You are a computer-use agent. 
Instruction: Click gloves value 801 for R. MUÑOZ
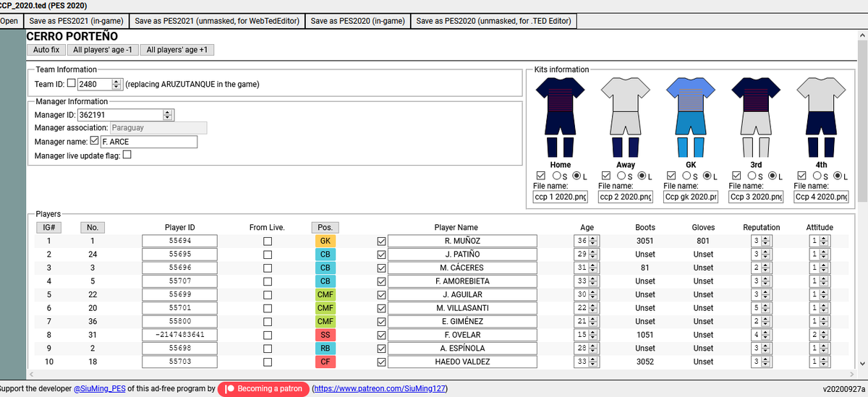[x=703, y=241]
